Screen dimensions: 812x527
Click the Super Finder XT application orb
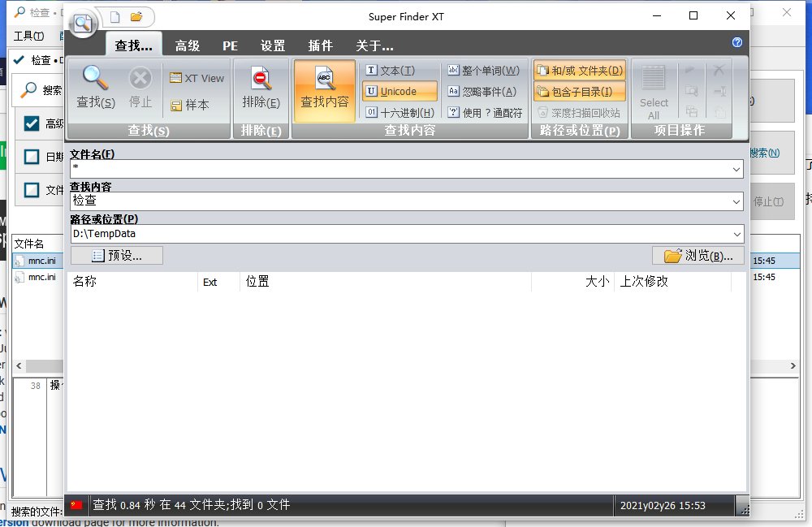(83, 23)
